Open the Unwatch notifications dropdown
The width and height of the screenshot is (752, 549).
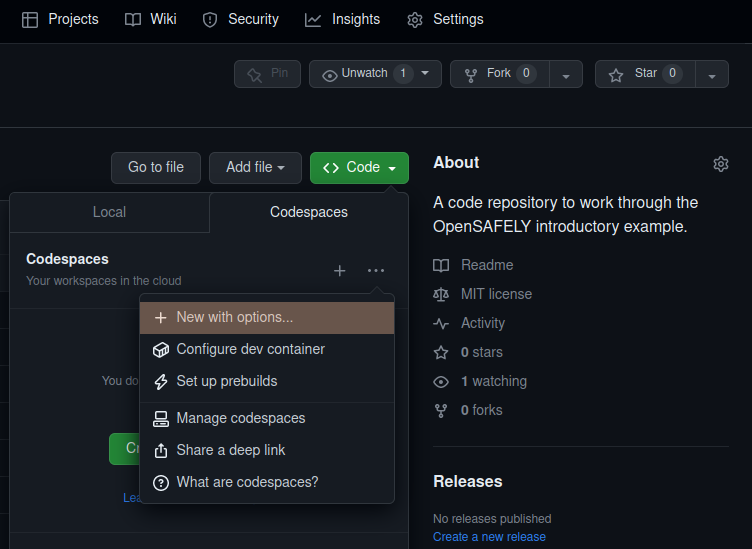375,74
